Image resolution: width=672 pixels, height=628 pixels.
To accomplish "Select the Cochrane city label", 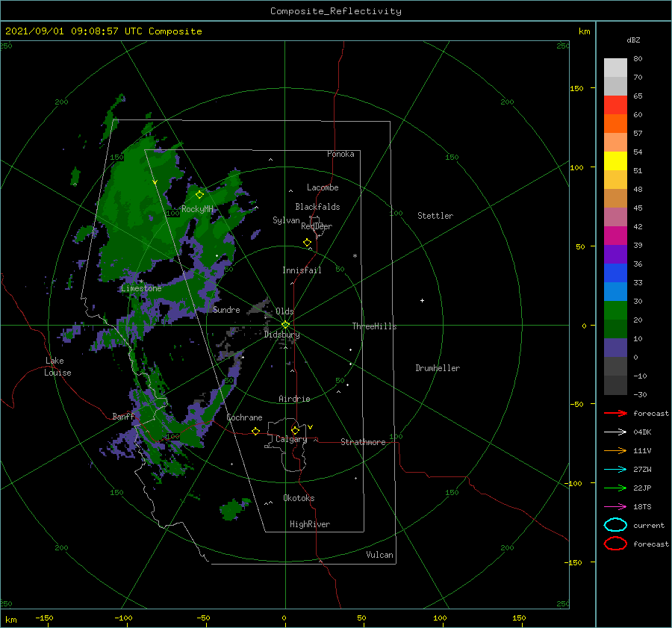I will tap(244, 417).
